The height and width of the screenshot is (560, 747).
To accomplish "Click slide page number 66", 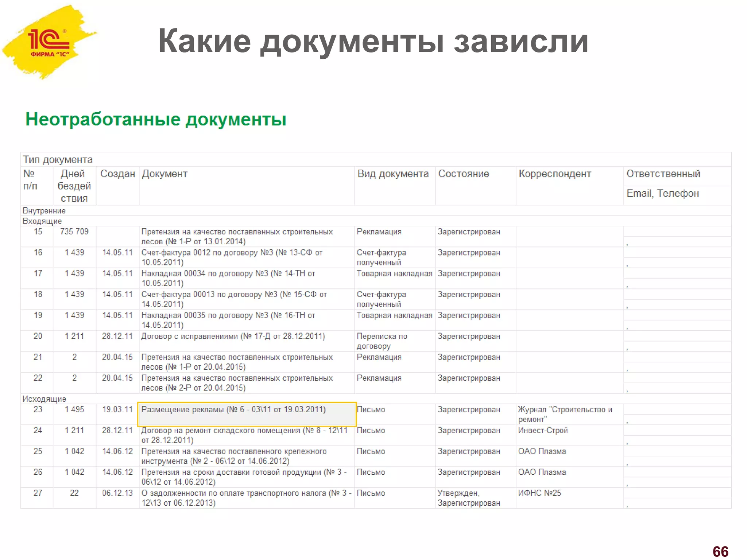I will coord(720,552).
